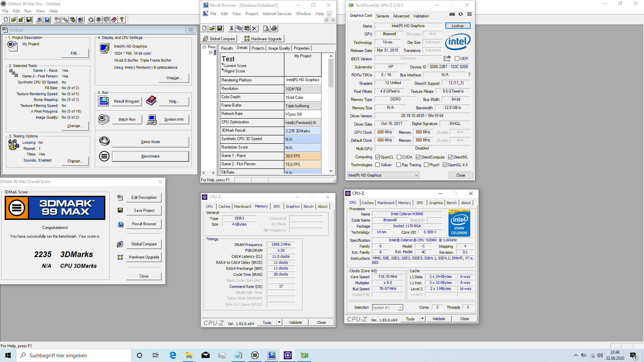
Task: Click Task View taskbar icon
Action: pos(156,355)
